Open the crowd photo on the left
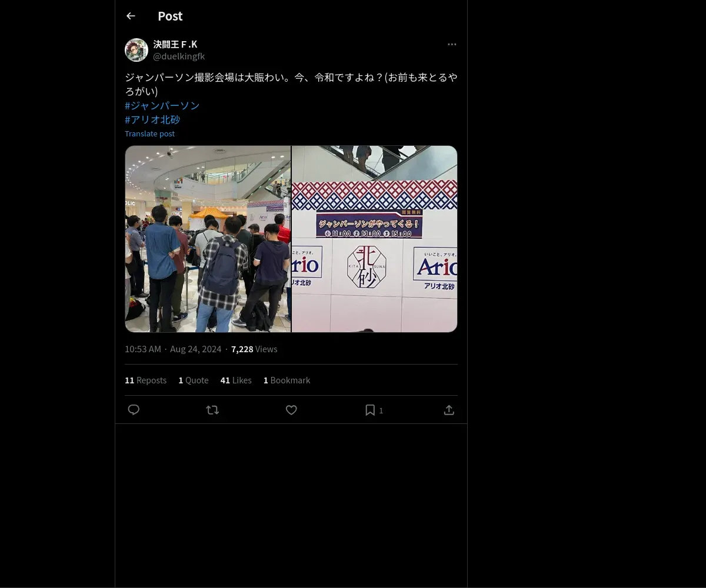Viewport: 706px width, 588px height. tap(208, 239)
